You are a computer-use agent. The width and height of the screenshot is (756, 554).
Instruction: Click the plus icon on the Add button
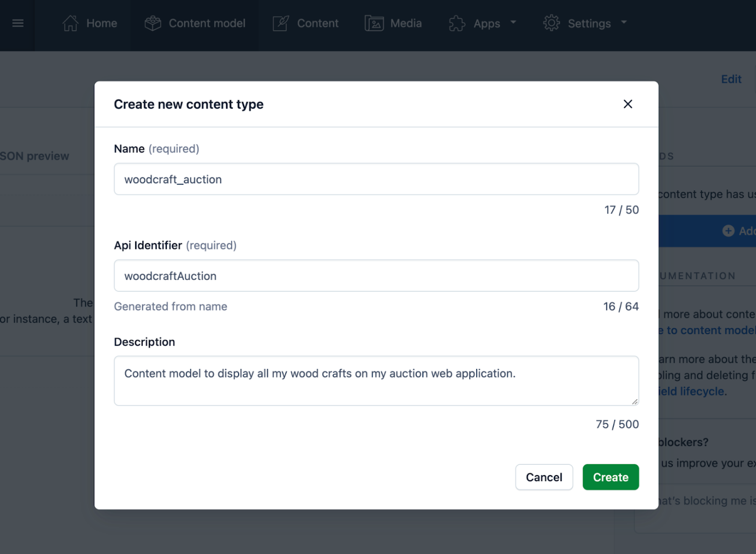tap(728, 231)
